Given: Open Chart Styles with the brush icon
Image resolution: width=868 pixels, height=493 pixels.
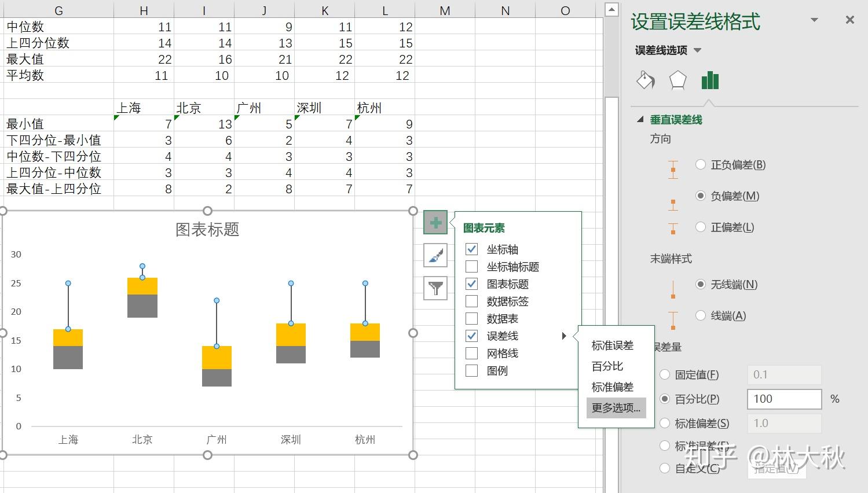Looking at the screenshot, I should click(436, 255).
